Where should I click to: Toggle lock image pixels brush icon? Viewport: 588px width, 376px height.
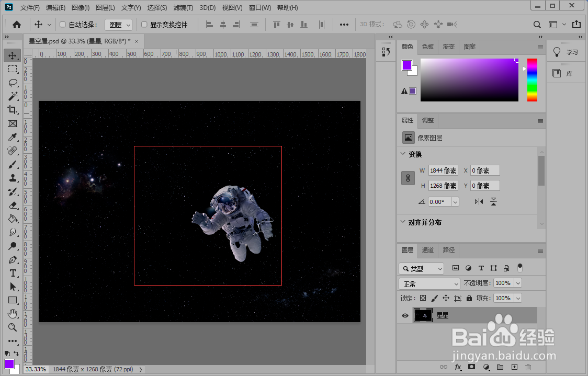434,298
